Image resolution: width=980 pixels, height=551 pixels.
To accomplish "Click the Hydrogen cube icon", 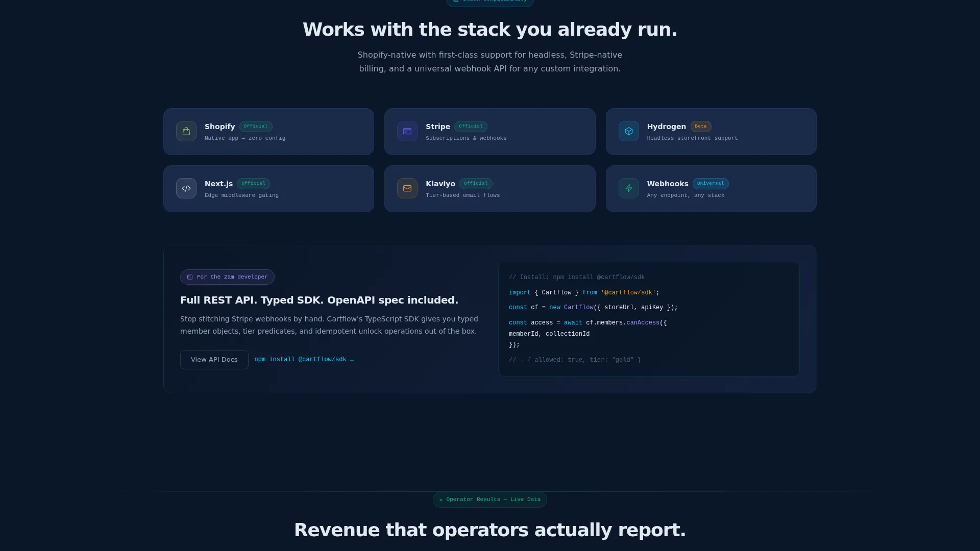I will tap(629, 131).
